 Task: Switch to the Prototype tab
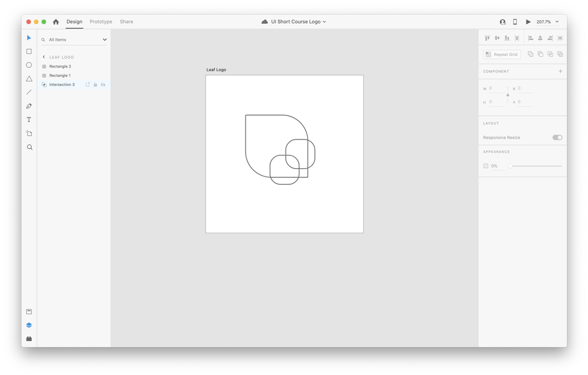(x=101, y=22)
